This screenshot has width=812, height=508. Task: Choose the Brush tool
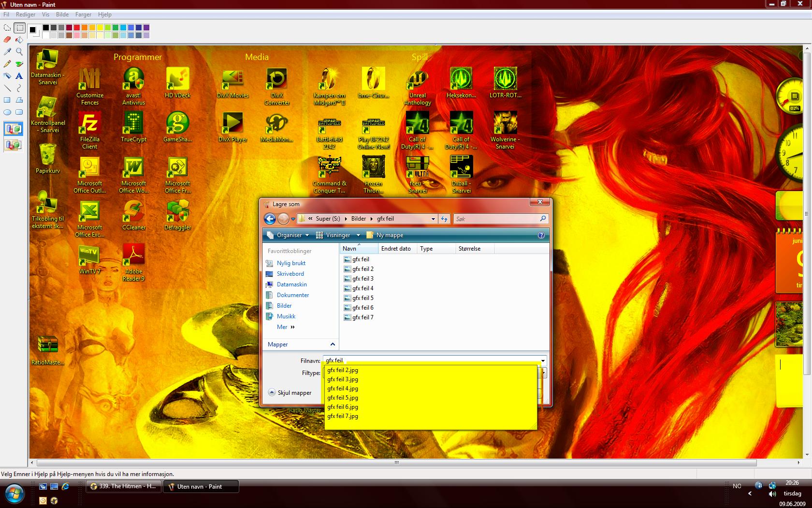click(19, 64)
